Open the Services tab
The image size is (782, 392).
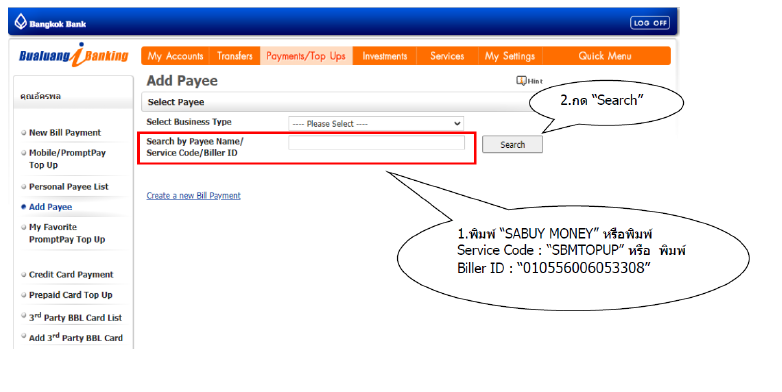[x=447, y=56]
